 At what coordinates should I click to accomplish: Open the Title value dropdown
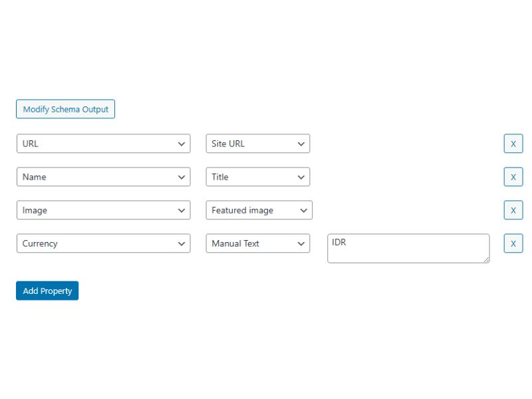(257, 177)
